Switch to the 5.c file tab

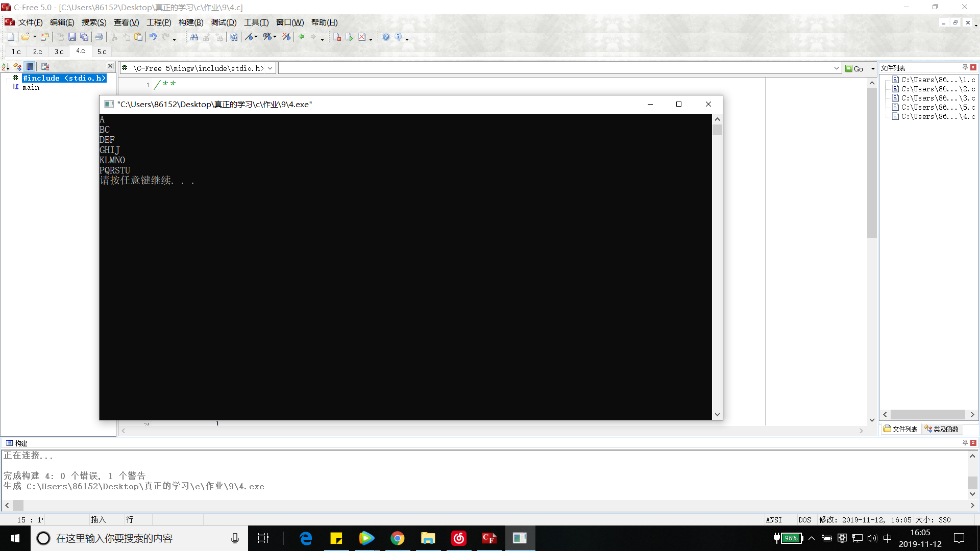coord(102,52)
